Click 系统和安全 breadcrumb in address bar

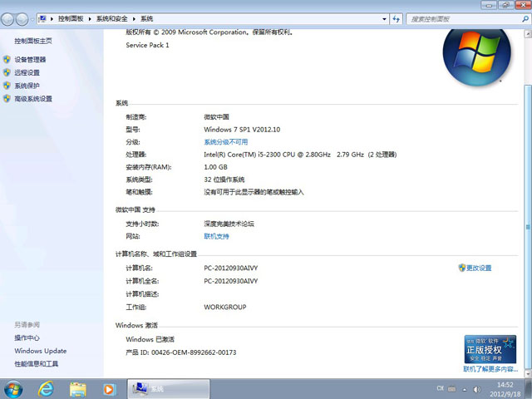pyautogui.click(x=111, y=18)
